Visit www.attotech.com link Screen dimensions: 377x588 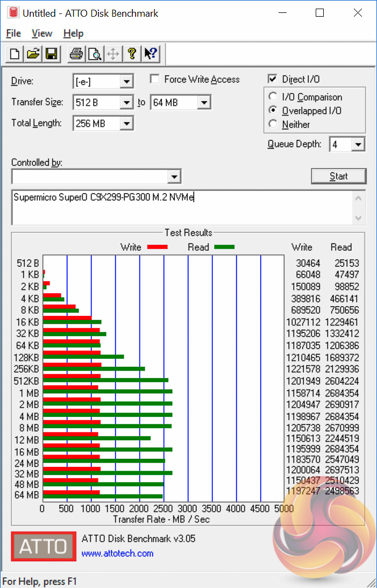pyautogui.click(x=117, y=554)
